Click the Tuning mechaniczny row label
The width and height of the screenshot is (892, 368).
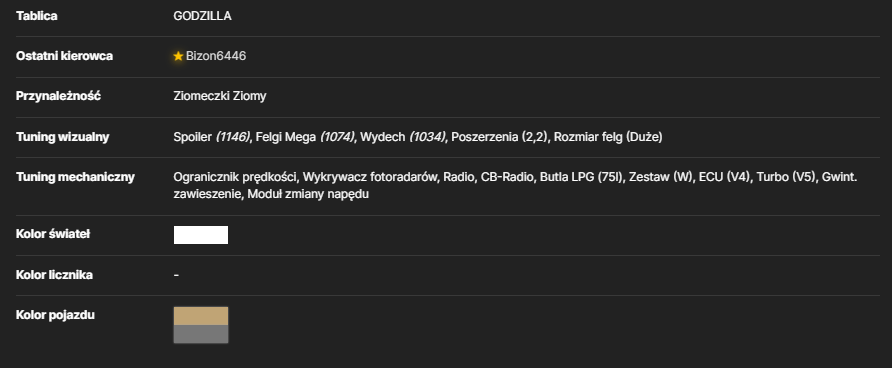pyautogui.click(x=75, y=177)
